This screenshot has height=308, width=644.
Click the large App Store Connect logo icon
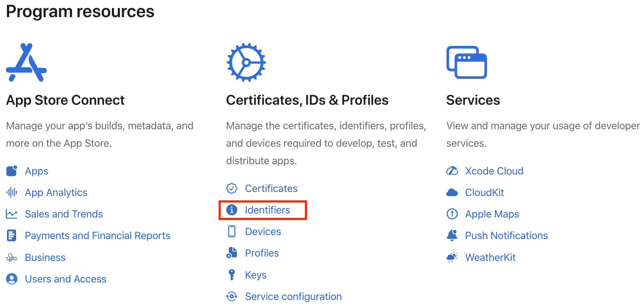[x=26, y=62]
